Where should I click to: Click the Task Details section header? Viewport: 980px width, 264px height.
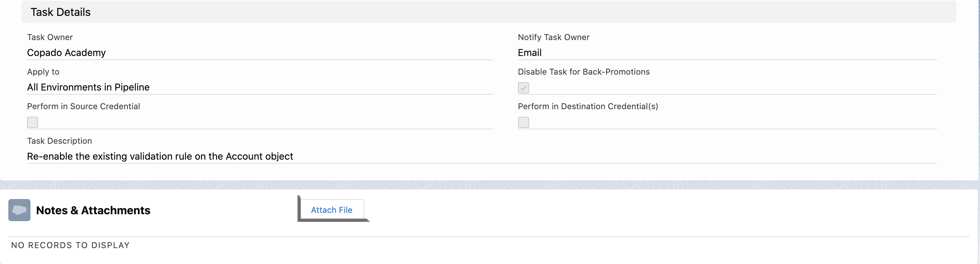tap(61, 12)
